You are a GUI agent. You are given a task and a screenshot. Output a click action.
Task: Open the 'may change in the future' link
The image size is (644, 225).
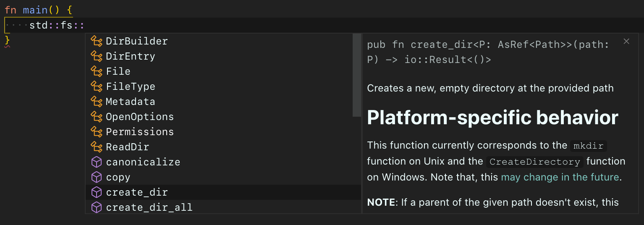pyautogui.click(x=560, y=177)
